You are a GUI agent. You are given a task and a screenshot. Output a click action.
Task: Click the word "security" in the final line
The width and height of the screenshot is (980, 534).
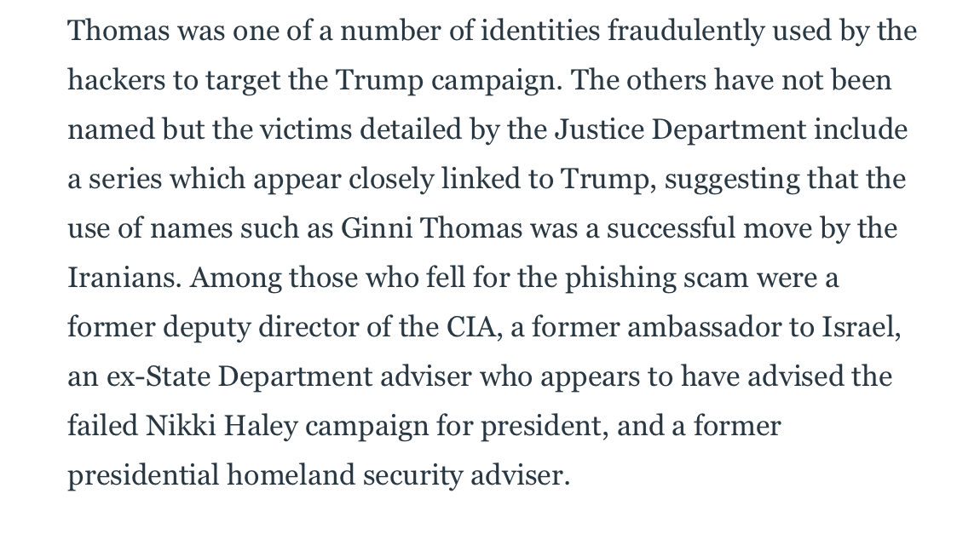coord(412,475)
